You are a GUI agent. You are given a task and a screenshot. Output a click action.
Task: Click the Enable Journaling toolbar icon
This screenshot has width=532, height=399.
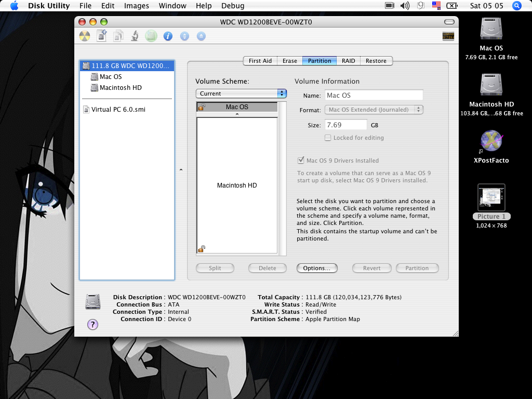(x=151, y=36)
